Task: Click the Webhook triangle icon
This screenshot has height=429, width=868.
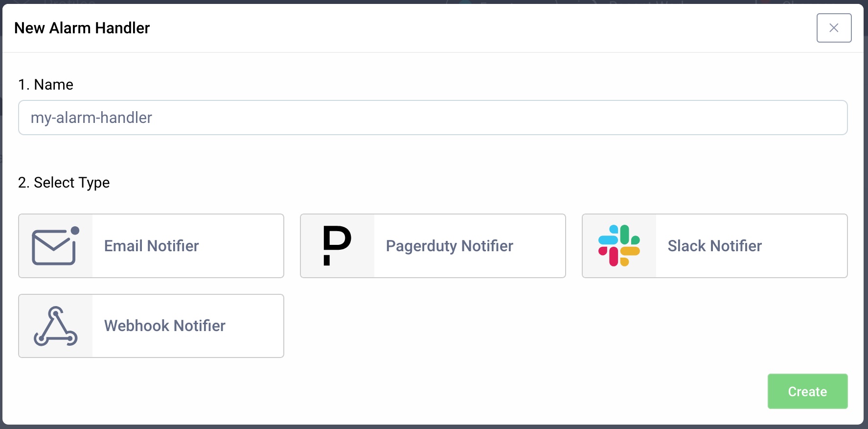Action: pos(55,326)
